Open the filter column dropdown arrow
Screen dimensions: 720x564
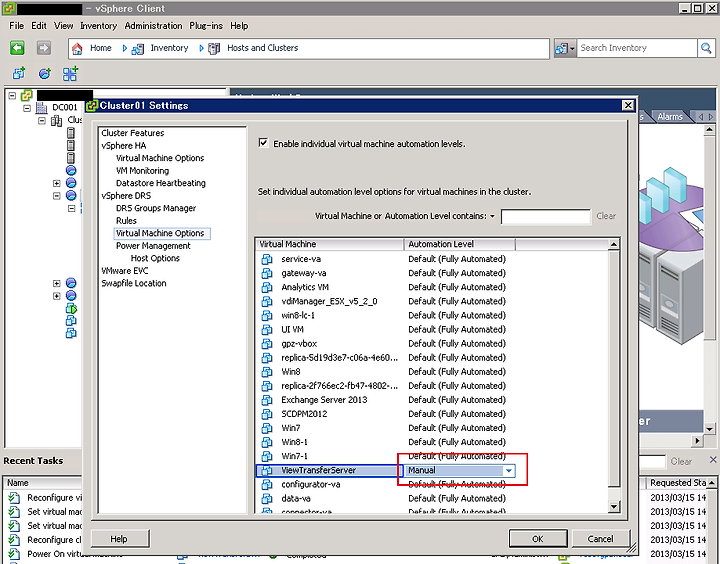492,216
